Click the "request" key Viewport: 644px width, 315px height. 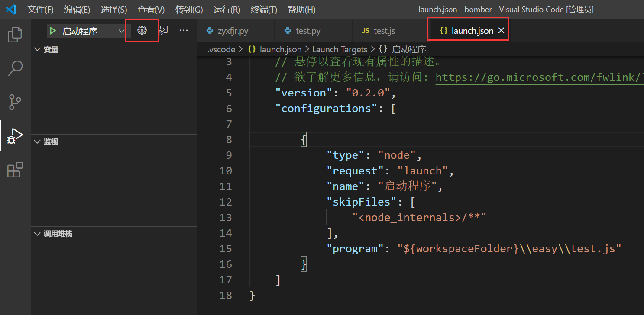pyautogui.click(x=356, y=171)
